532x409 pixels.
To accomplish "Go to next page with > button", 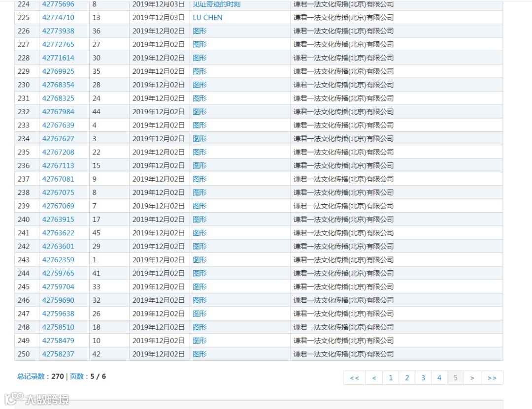I will [472, 378].
